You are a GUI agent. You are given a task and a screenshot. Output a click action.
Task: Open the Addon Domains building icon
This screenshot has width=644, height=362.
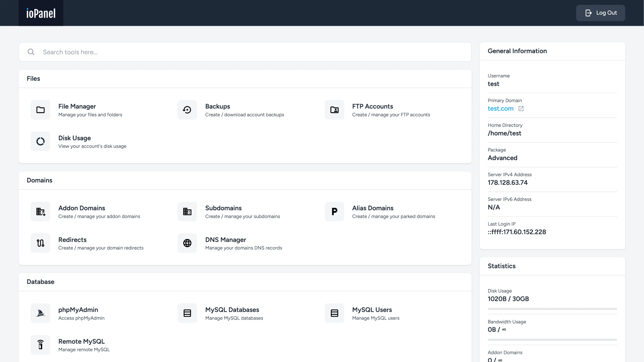40,212
